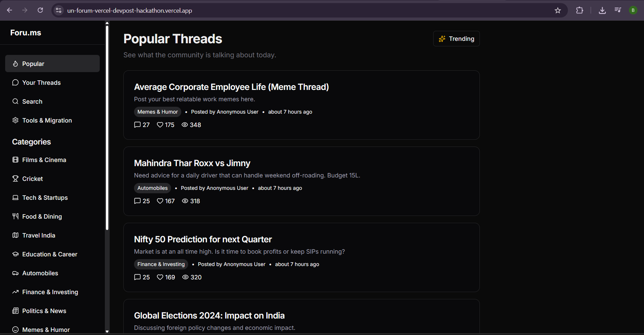Open Search in the sidebar
This screenshot has width=644, height=335.
pyautogui.click(x=52, y=101)
